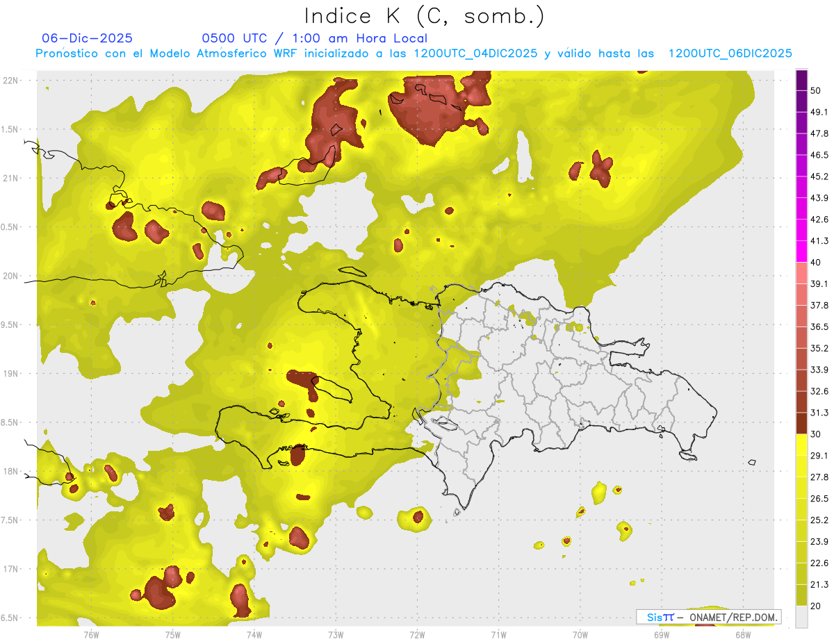834x644 pixels.
Task: Click the olive swatch between 20 and 21.3
Action: (801, 595)
